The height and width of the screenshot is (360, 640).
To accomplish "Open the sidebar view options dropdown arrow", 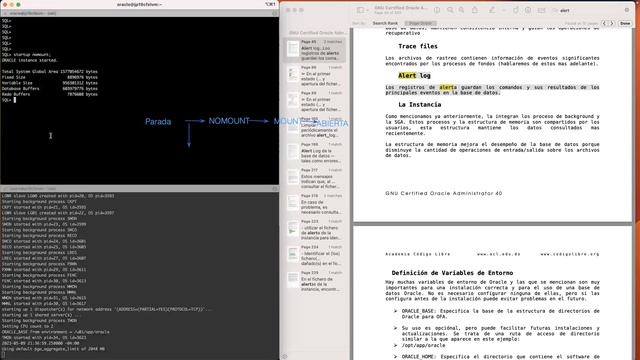I will 367,10.
